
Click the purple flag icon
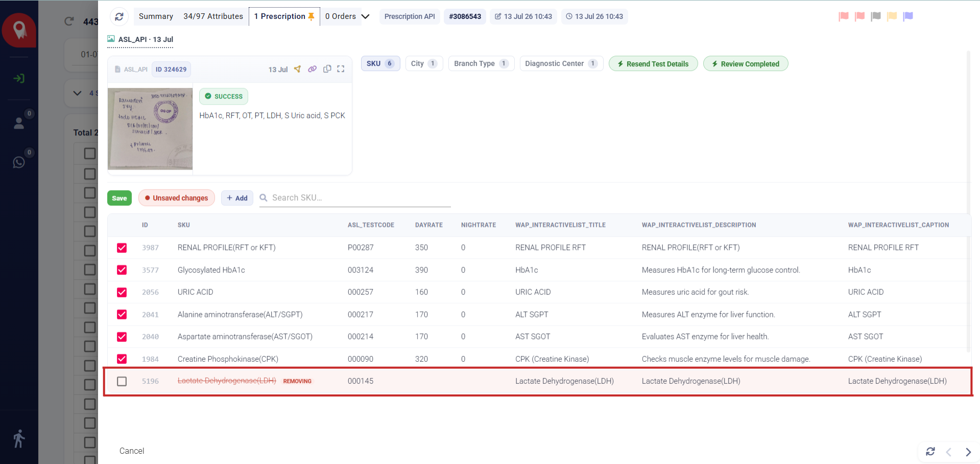point(908,16)
